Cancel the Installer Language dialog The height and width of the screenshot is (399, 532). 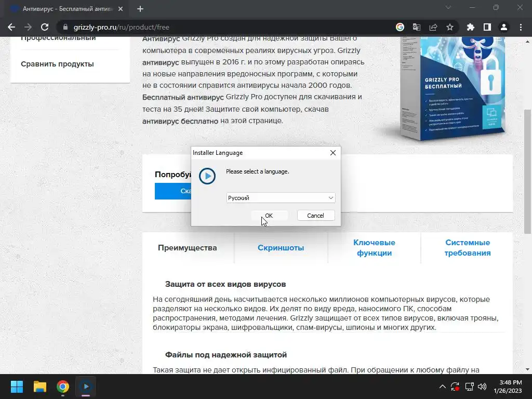point(315,216)
